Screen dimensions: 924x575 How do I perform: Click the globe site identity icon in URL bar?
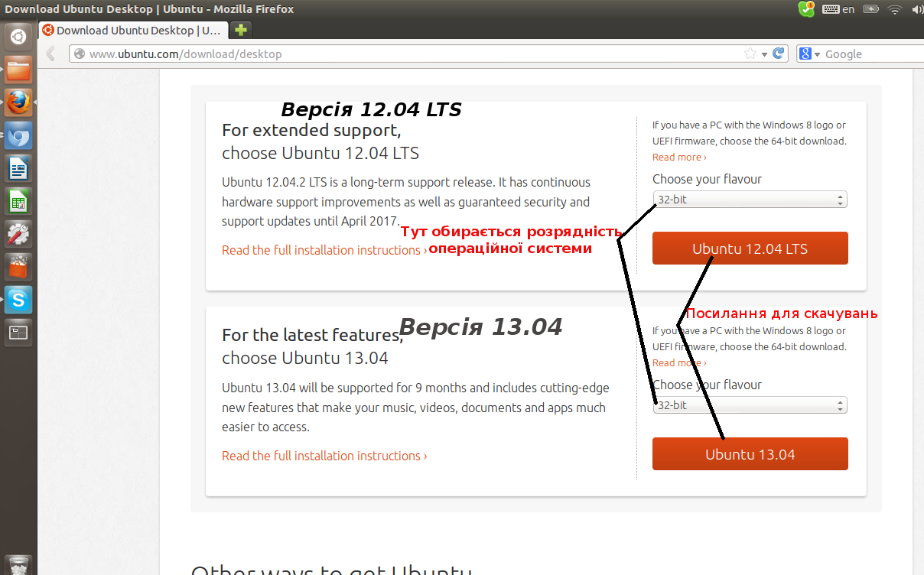point(79,54)
